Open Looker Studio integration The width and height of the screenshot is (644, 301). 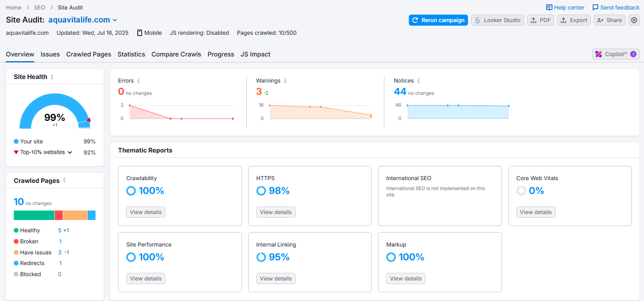point(498,20)
